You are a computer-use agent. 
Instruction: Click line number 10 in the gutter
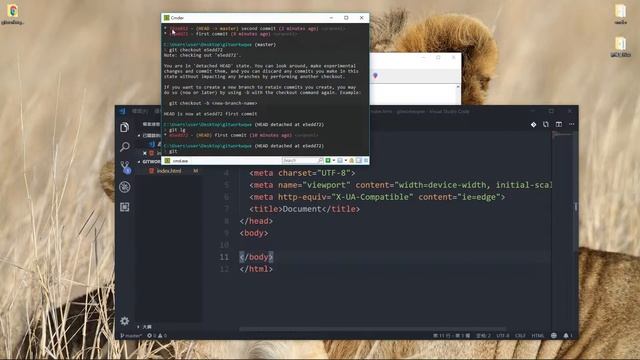[224, 245]
